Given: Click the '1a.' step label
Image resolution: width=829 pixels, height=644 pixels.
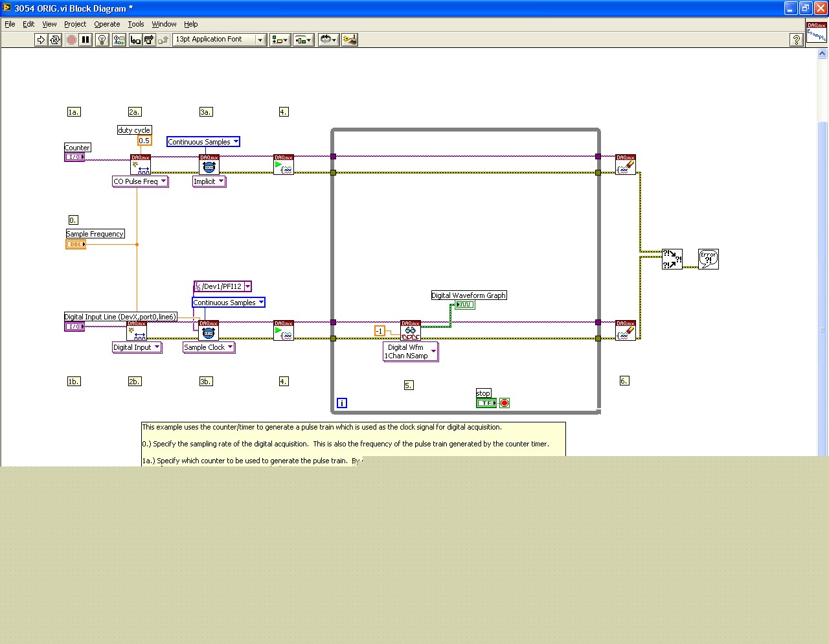Looking at the screenshot, I should pyautogui.click(x=74, y=112).
